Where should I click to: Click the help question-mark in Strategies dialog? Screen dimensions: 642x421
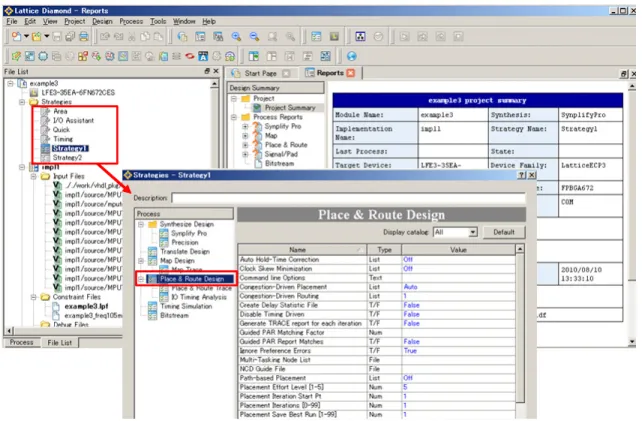(522, 175)
